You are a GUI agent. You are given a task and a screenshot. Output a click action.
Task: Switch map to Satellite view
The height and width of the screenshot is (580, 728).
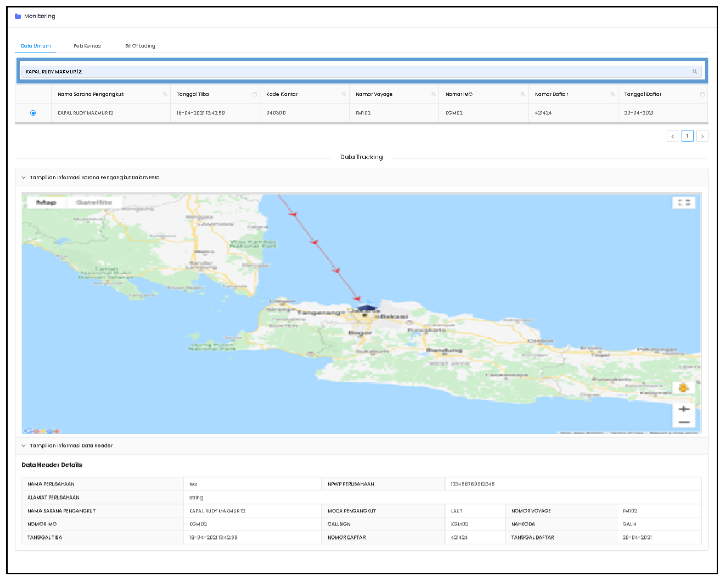pyautogui.click(x=94, y=202)
